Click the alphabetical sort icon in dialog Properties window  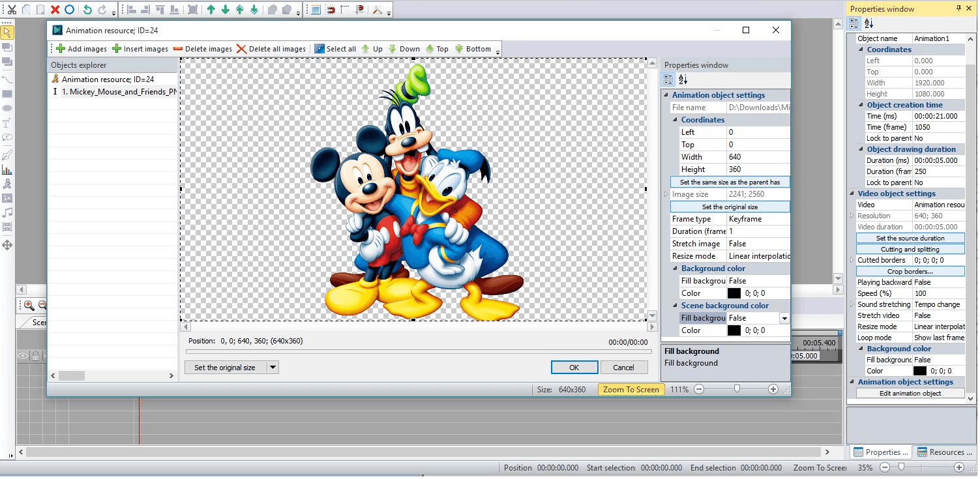[x=683, y=80]
